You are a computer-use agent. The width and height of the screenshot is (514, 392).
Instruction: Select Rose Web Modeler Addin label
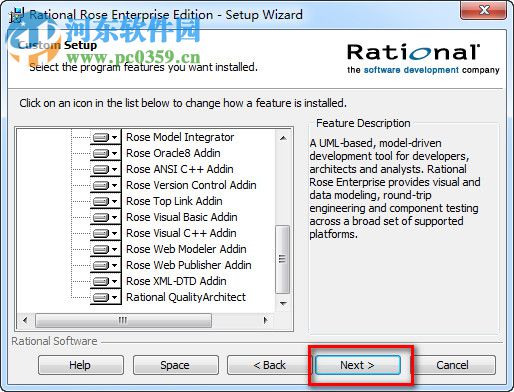coord(186,249)
